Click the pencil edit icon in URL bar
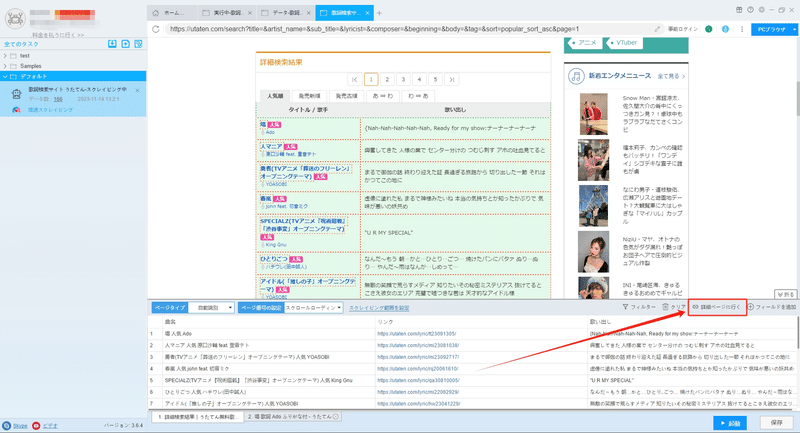Image resolution: width=800 pixels, height=433 pixels. coord(657,29)
